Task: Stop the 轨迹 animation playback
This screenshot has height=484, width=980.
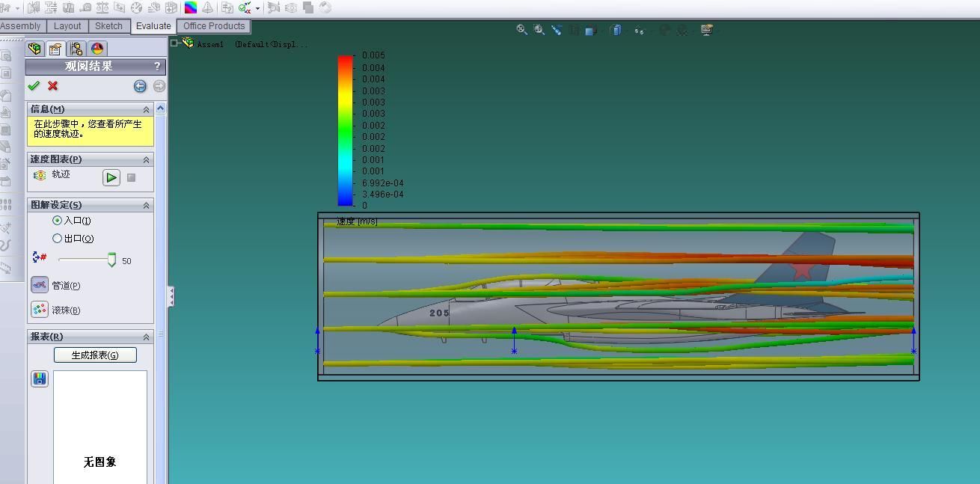Action: (x=131, y=177)
